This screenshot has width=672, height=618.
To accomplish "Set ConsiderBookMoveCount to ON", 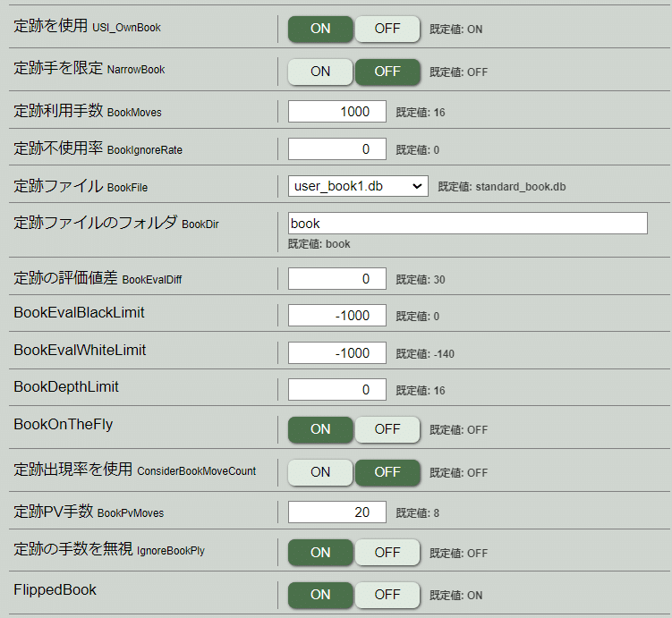I will click(x=320, y=472).
